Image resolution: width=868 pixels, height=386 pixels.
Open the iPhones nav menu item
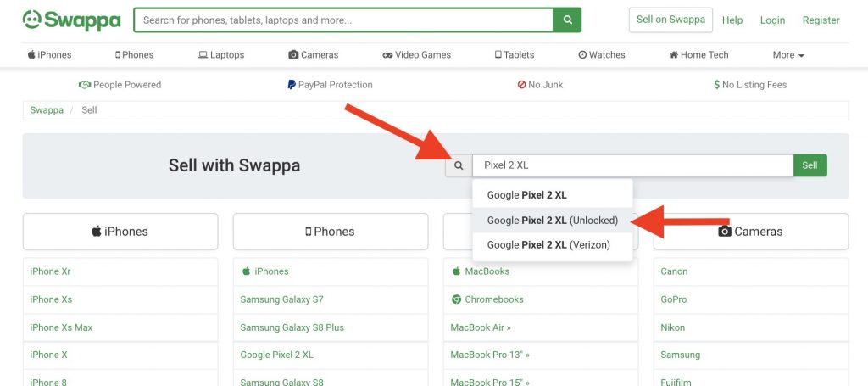click(50, 55)
